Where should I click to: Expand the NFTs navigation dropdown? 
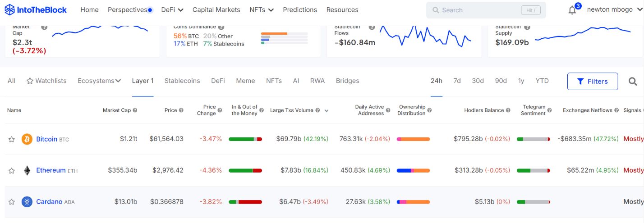point(262,10)
